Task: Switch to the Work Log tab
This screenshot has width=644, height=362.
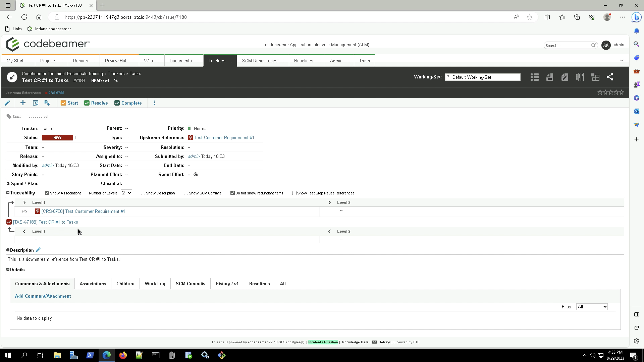Action: click(155, 284)
